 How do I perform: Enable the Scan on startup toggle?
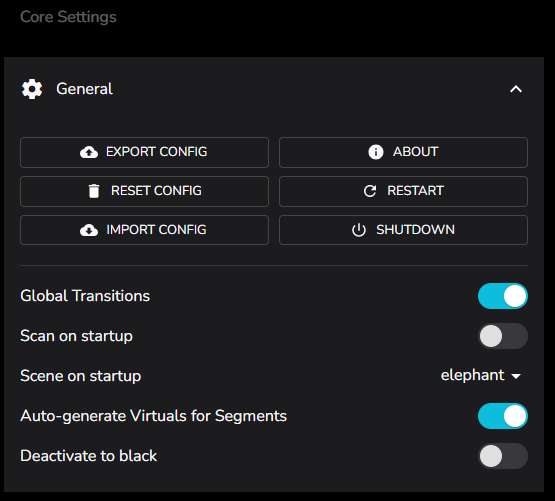(x=503, y=336)
